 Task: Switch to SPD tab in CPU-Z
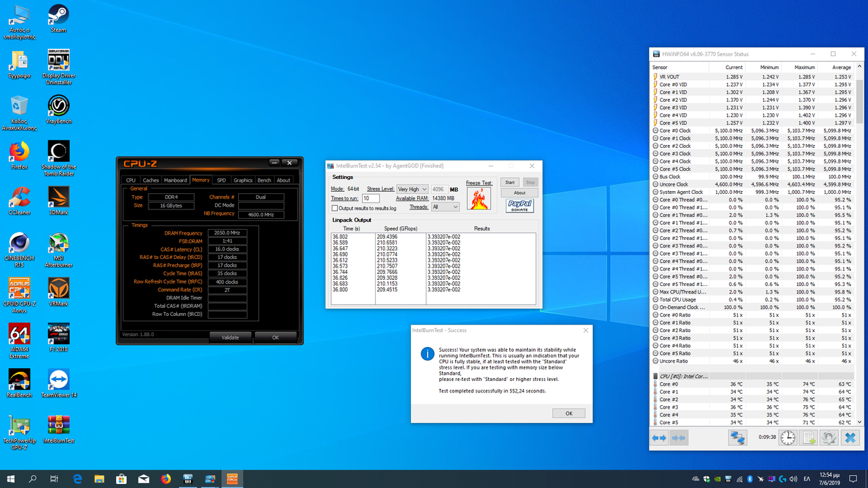222,180
